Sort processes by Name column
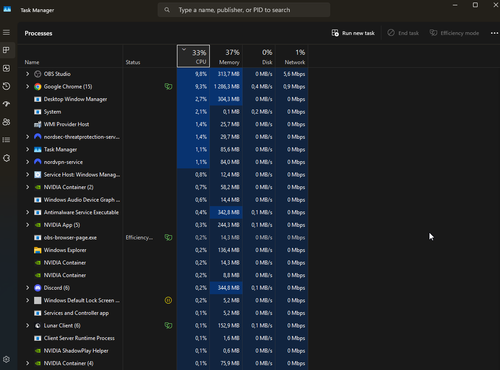Viewport: 500px width, 370px height. point(70,56)
